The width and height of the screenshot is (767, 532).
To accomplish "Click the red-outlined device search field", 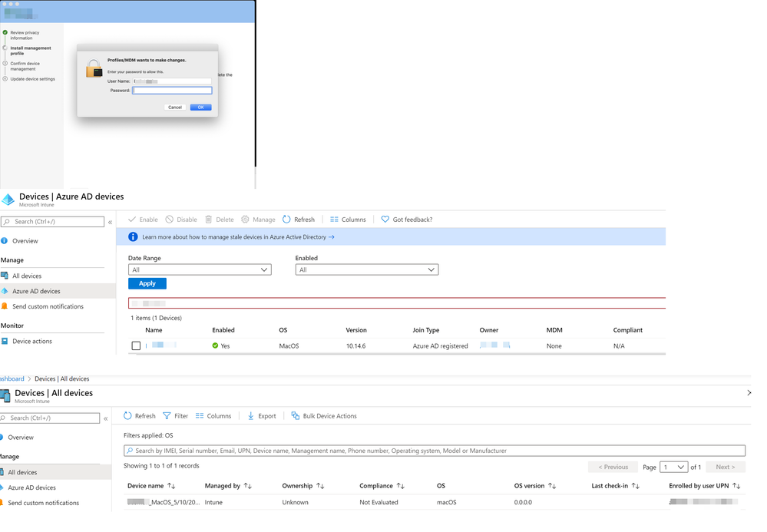I will click(x=397, y=303).
